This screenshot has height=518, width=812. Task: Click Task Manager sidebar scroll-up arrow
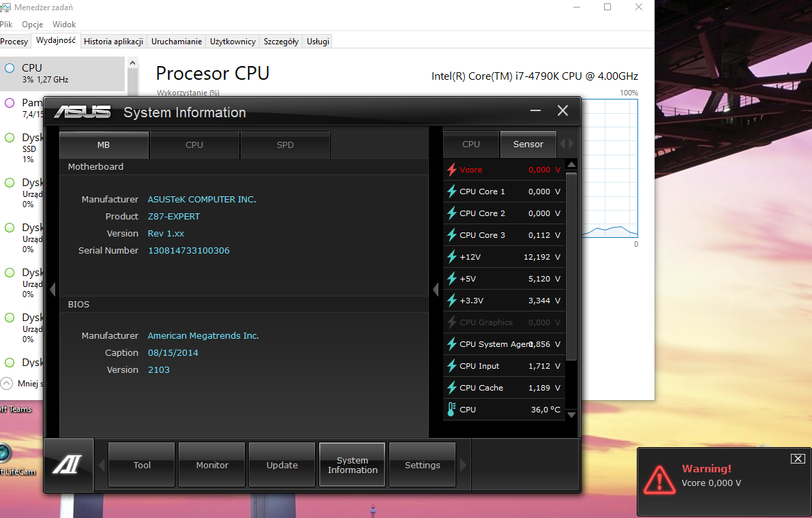[132, 63]
